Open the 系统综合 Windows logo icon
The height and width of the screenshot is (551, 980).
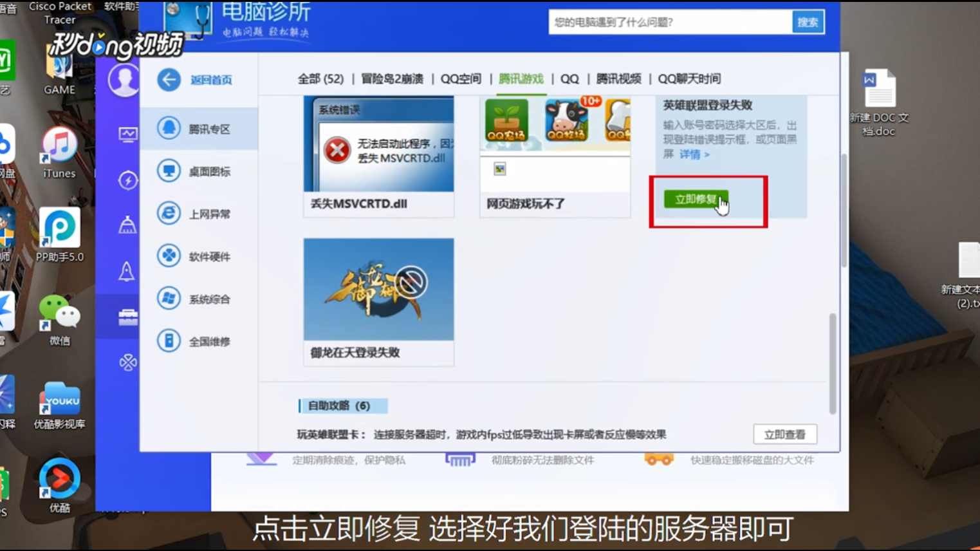pyautogui.click(x=169, y=299)
